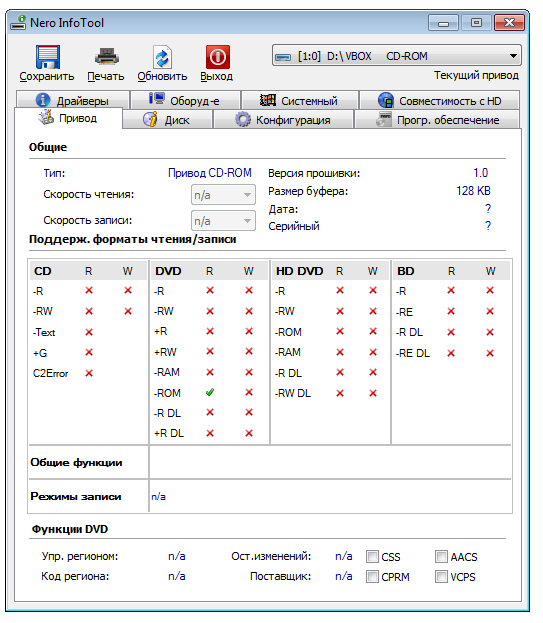Click the Nero InfoTool title bar icon

pos(18,23)
